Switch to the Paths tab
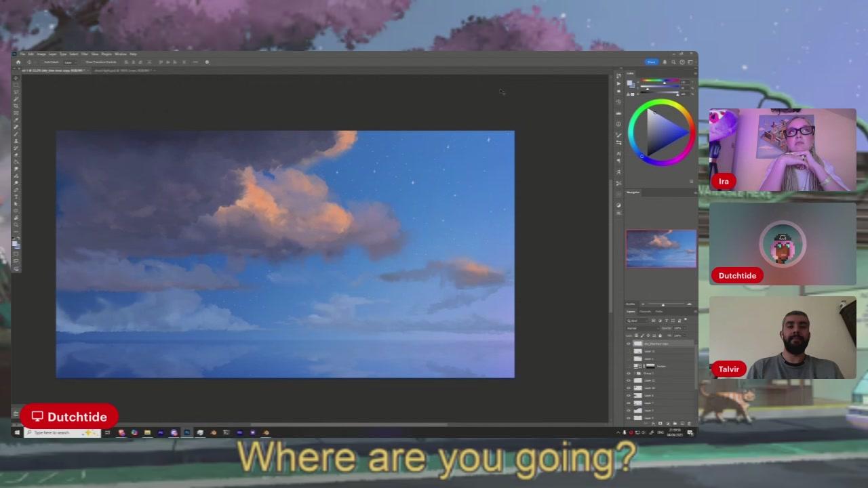This screenshot has width=868, height=488. [658, 311]
